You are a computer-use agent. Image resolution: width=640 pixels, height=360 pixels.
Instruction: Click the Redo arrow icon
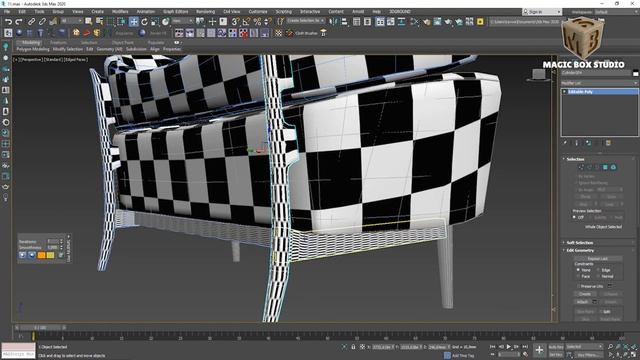pyautogui.click(x=19, y=21)
